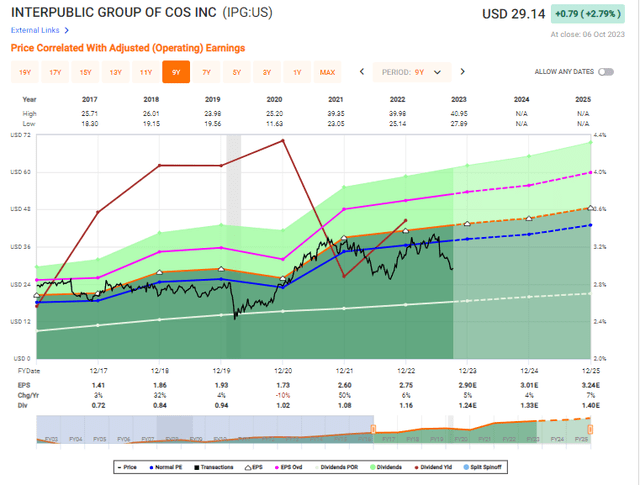Toggle the Allow Any Dates switch

point(606,72)
